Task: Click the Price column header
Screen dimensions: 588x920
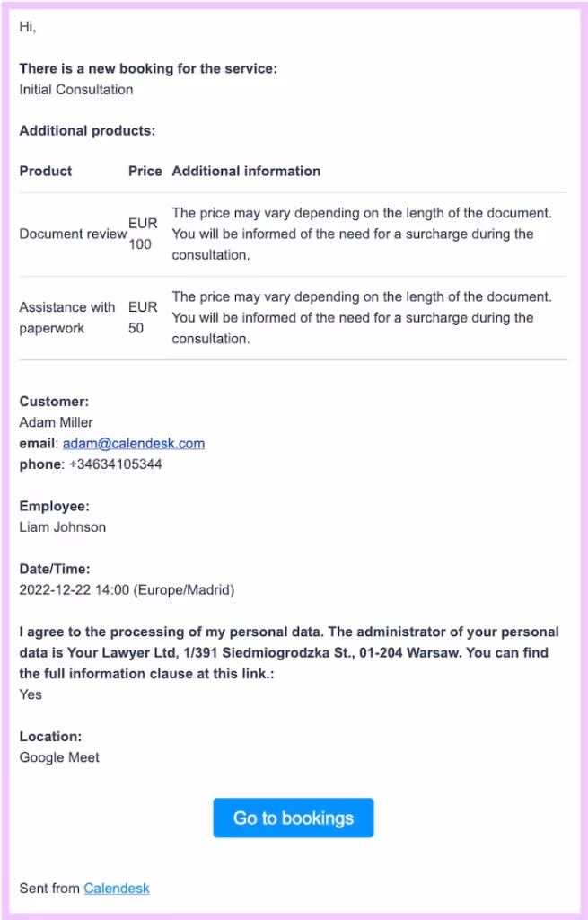Action: pos(145,171)
